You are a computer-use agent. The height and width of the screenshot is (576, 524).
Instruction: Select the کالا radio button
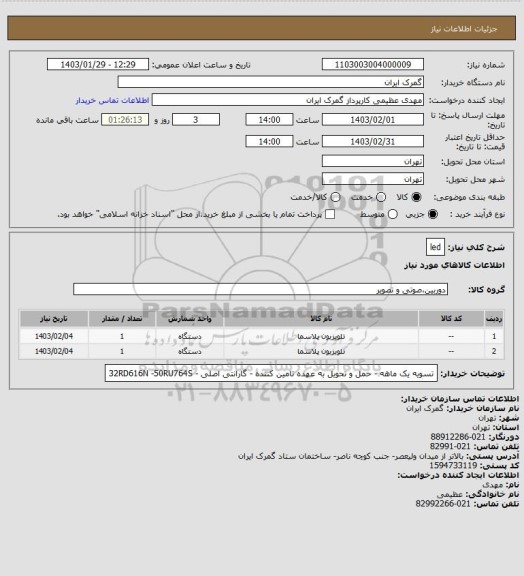coord(416,197)
